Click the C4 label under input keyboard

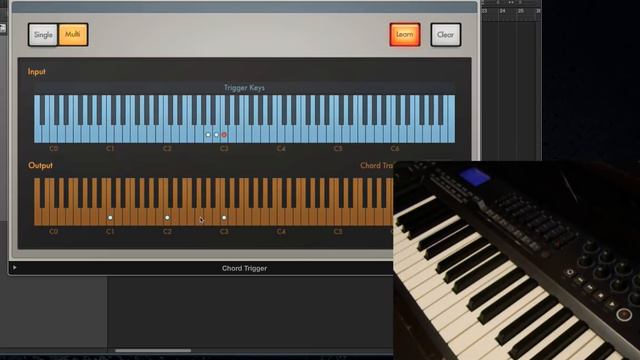(x=281, y=149)
